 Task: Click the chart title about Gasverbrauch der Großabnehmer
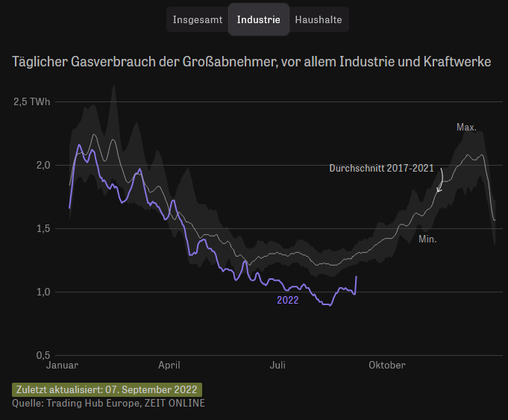[x=251, y=62]
